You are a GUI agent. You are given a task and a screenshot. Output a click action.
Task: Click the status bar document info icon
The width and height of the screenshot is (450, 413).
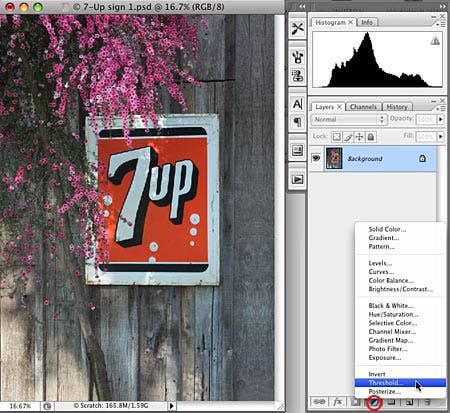[47, 406]
